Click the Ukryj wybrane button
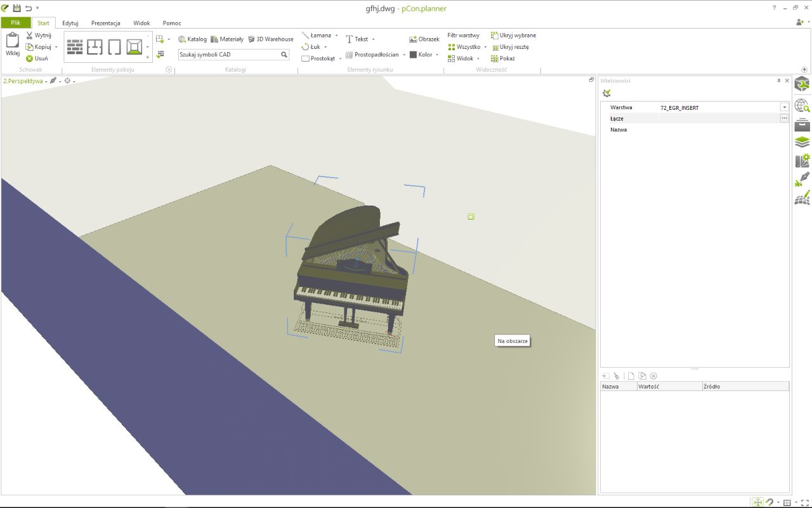The height and width of the screenshot is (508, 812). [x=513, y=36]
